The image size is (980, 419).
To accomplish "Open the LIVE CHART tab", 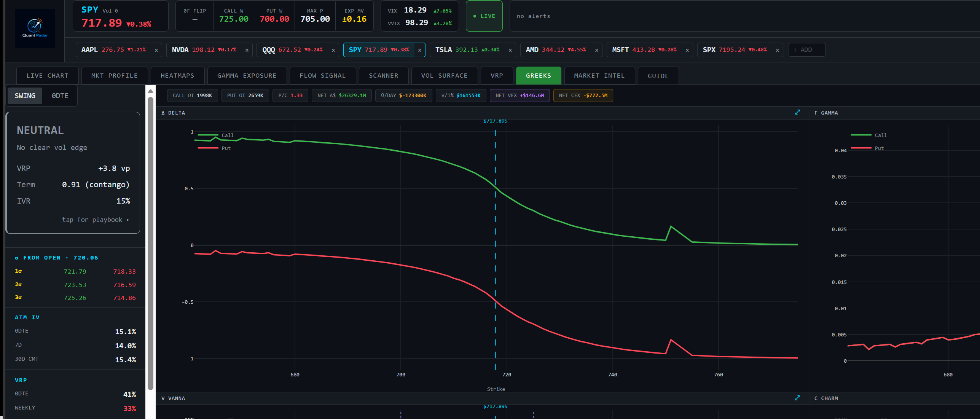I will [47, 76].
